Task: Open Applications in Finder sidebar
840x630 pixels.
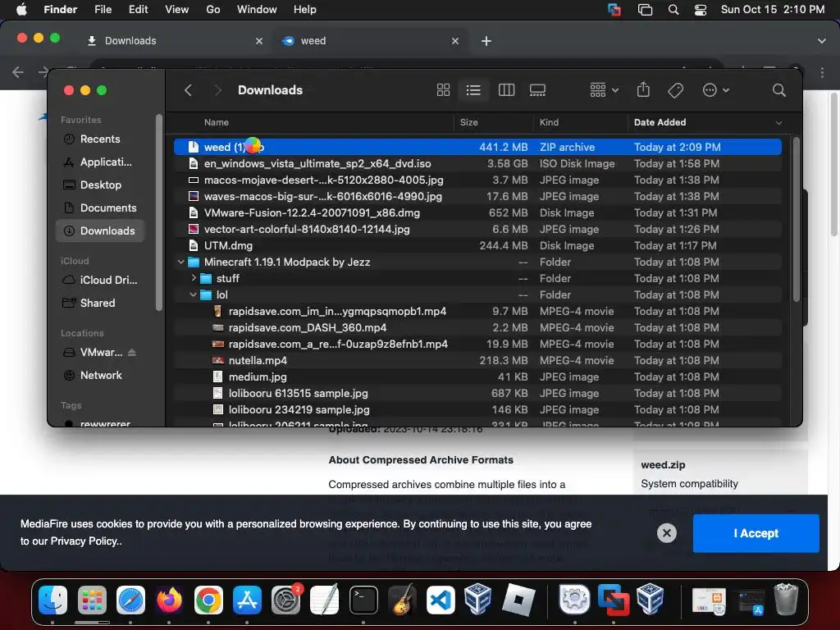Action: 99,162
